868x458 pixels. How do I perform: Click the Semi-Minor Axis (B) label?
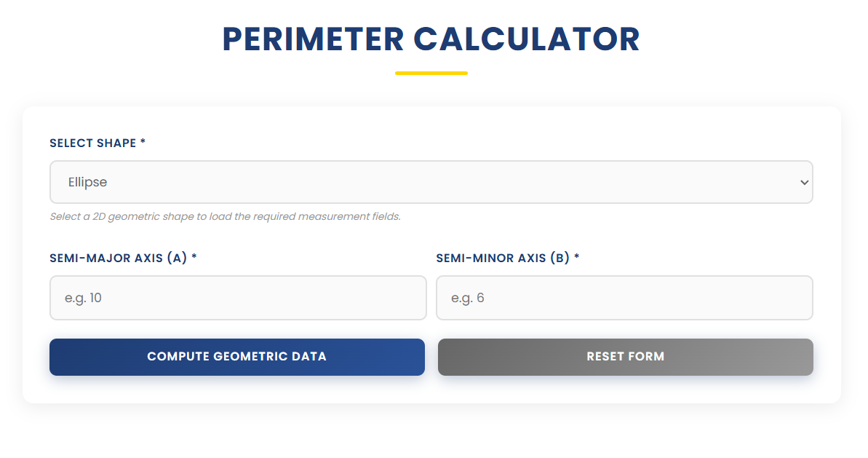[x=503, y=258]
